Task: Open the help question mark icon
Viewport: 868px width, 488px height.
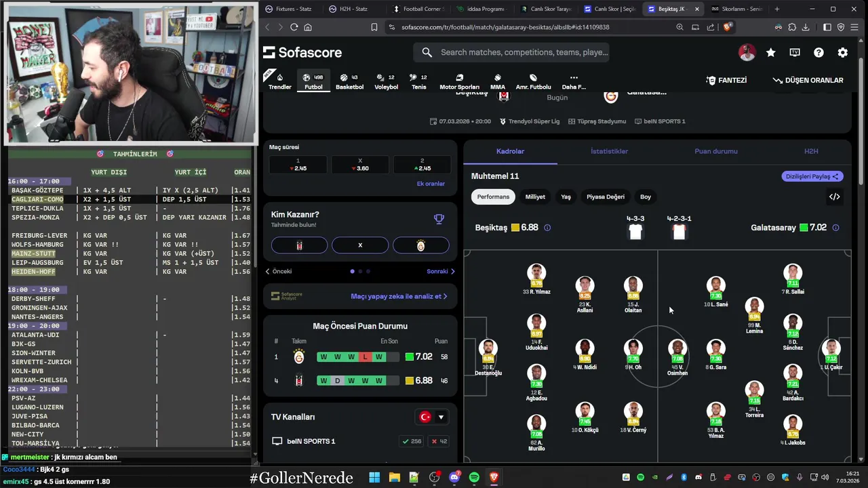Action: 818,52
